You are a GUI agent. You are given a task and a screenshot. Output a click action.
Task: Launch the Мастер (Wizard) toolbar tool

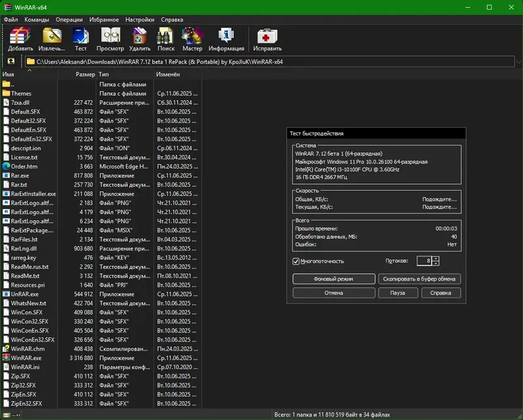pos(192,37)
